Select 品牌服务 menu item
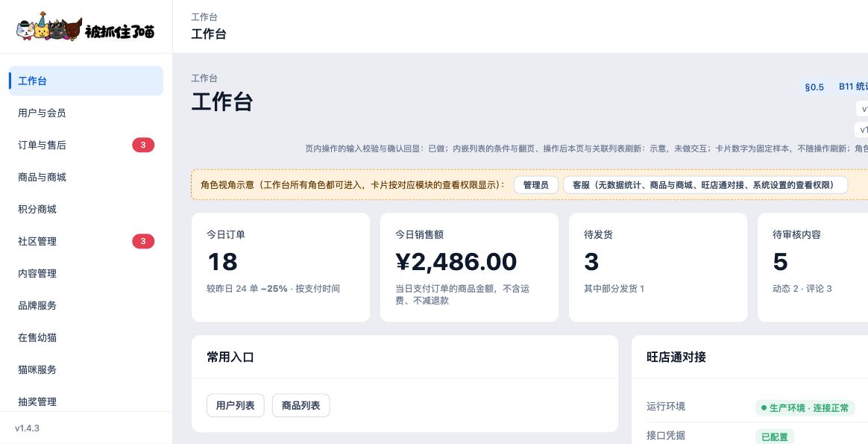The image size is (868, 444). [x=86, y=306]
